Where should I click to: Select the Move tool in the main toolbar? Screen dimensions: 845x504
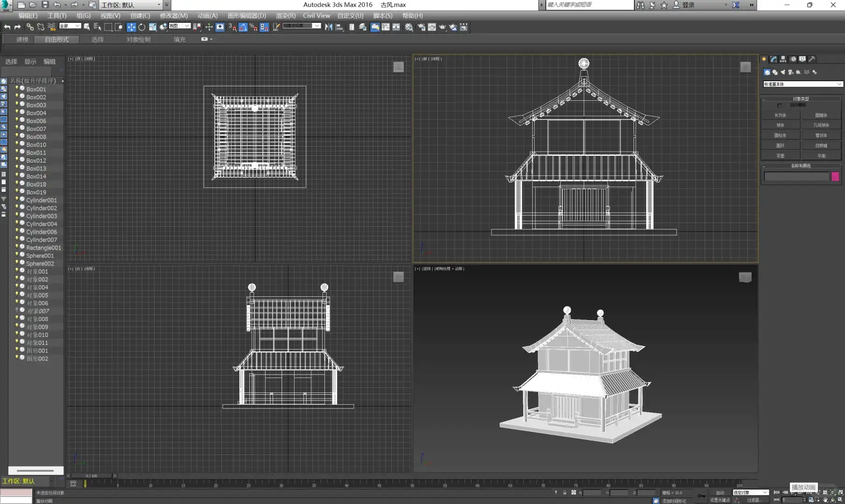131,27
